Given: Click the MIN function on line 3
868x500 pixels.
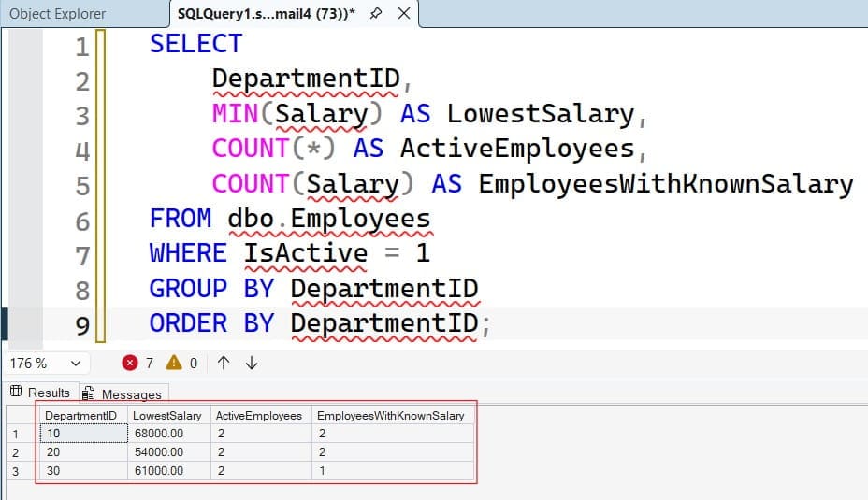Looking at the screenshot, I should [x=236, y=113].
